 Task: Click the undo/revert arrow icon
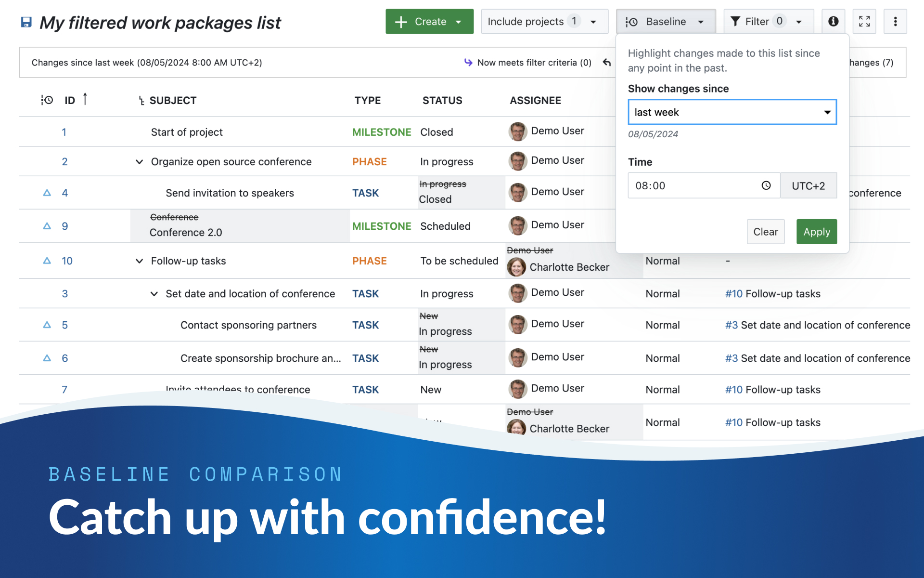tap(607, 63)
